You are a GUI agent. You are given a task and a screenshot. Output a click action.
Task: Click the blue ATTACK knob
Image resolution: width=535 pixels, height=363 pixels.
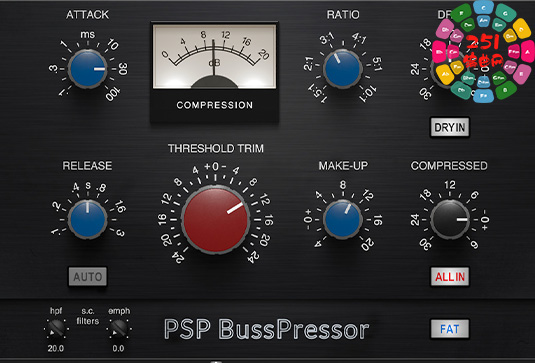[88, 69]
